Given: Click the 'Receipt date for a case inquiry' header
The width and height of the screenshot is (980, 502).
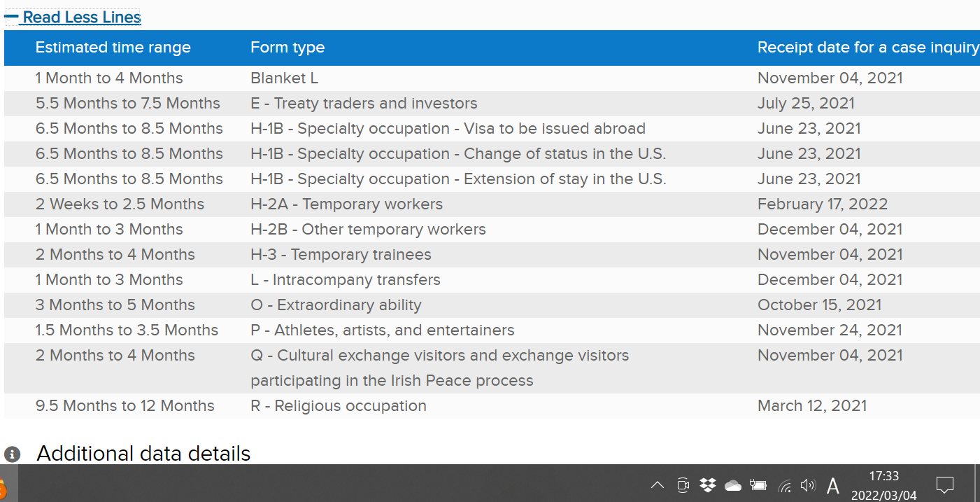Looking at the screenshot, I should point(867,48).
